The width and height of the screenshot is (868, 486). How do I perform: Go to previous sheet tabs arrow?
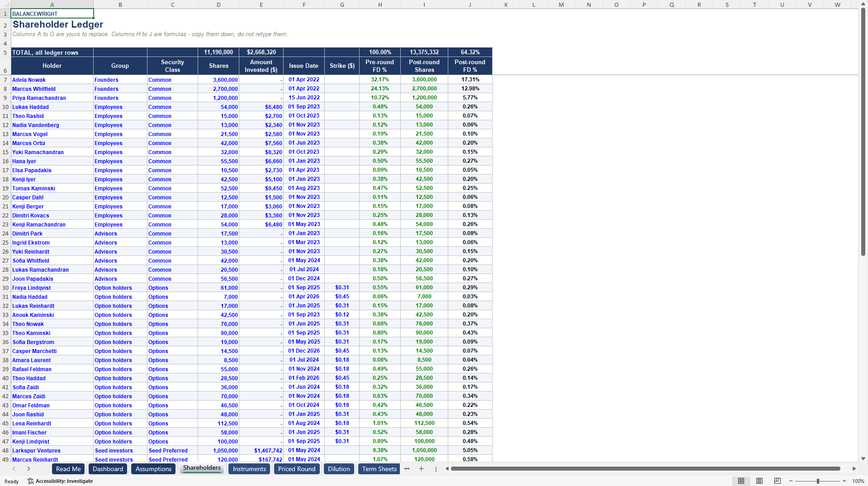[x=14, y=469]
